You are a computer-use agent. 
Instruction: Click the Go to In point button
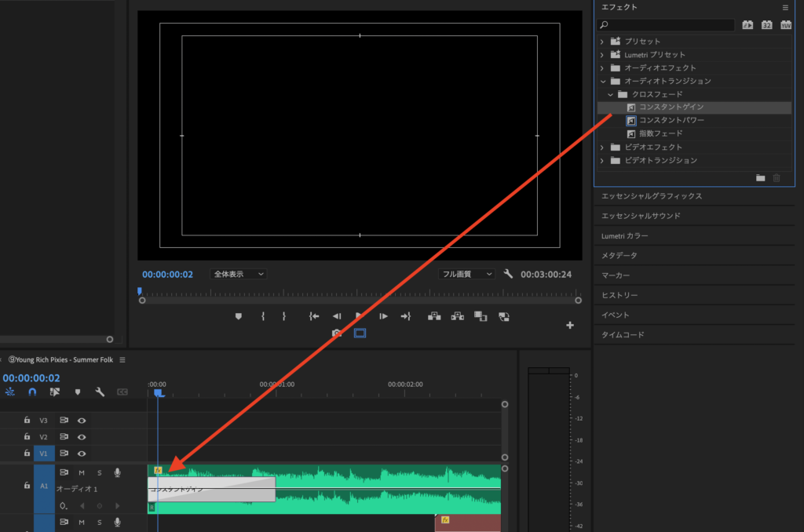[x=314, y=316]
